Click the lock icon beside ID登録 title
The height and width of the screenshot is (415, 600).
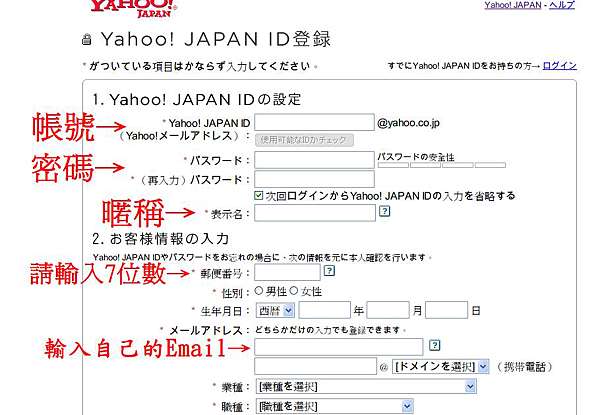(87, 40)
